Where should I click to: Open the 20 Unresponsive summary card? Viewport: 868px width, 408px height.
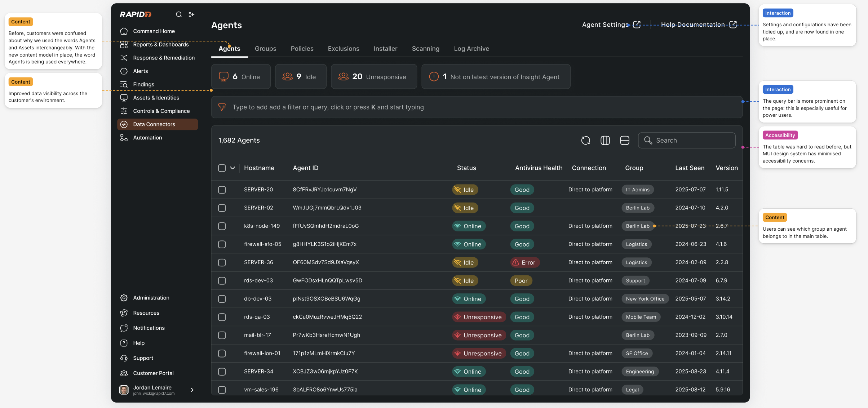pyautogui.click(x=373, y=76)
